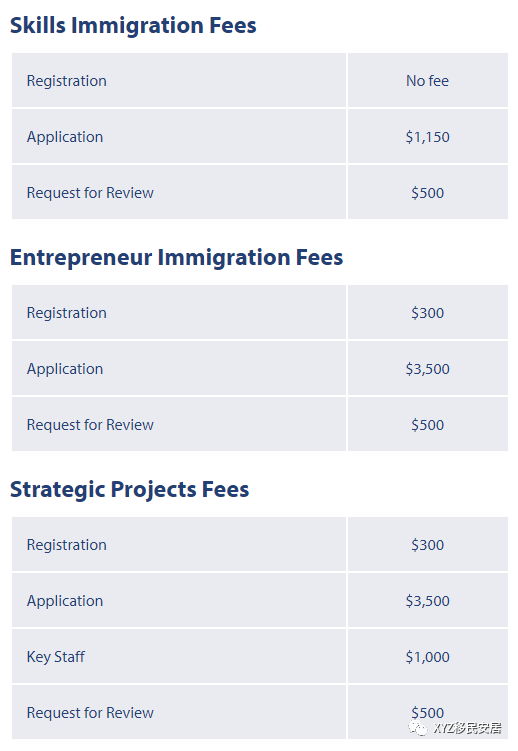Click the Skills Immigration Fees heading

pyautogui.click(x=133, y=25)
